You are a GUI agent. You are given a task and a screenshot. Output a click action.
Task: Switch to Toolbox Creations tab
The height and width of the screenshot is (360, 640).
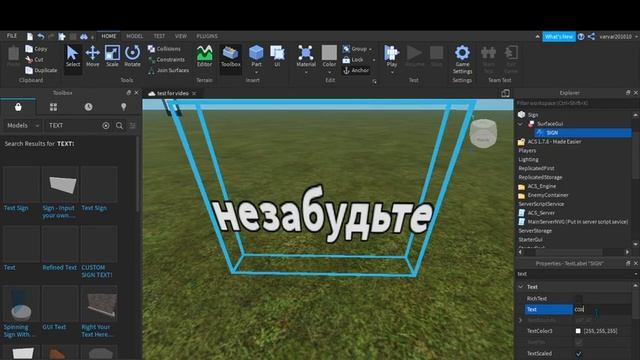(124, 107)
